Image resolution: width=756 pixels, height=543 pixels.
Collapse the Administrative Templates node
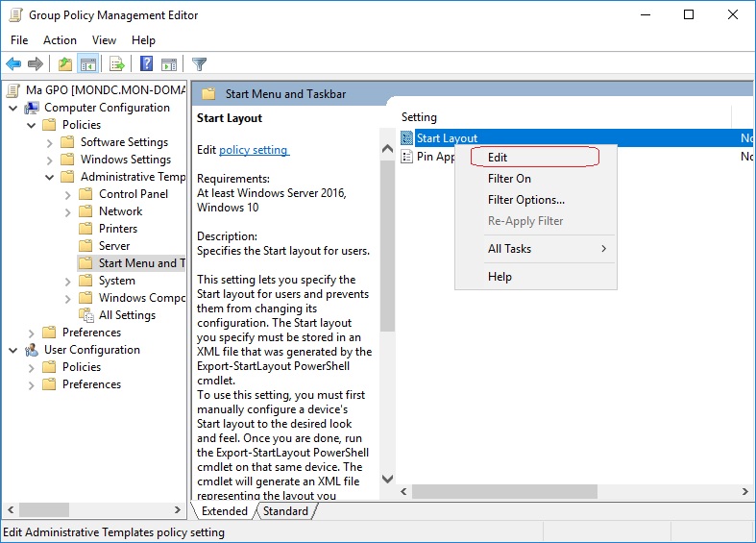(50, 178)
